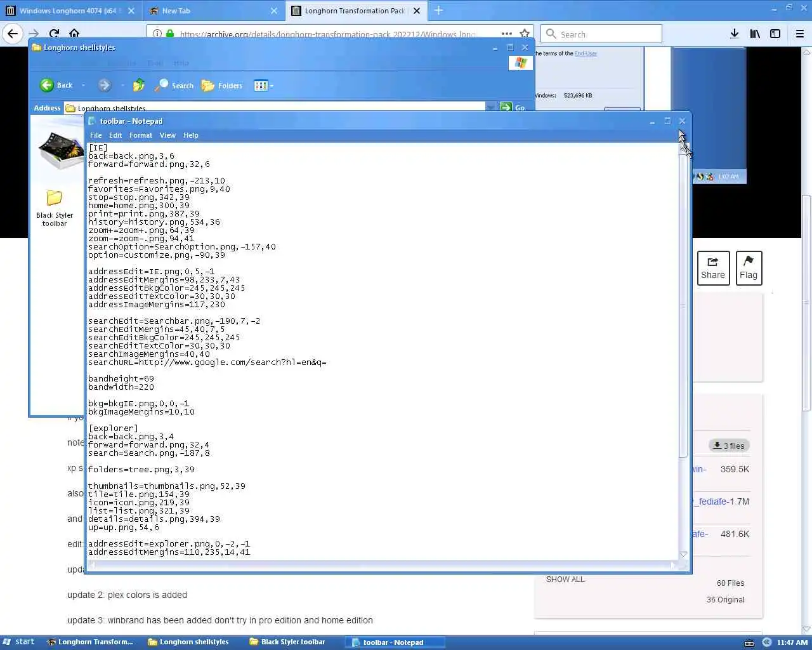Screen dimensions: 812x650
Task: Open Notepad Format menu
Action: tap(141, 135)
